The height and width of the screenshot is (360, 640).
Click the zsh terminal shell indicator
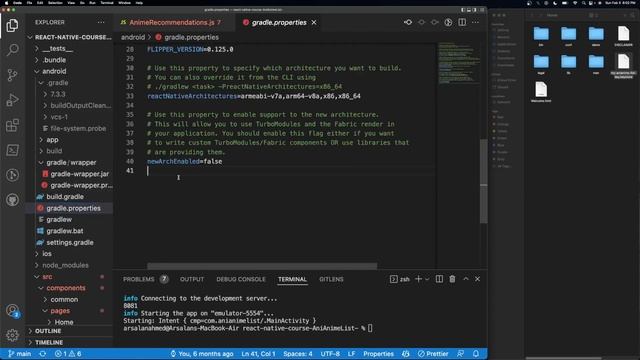(400, 279)
